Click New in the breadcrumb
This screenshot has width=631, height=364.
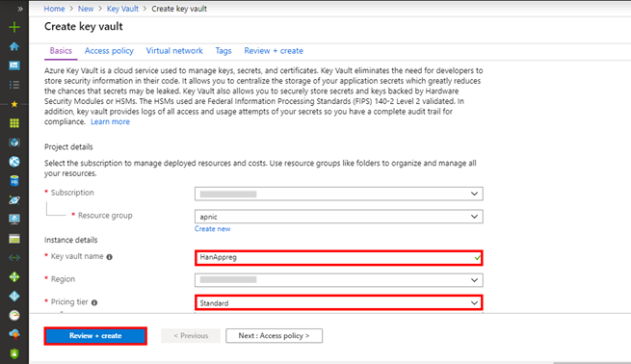click(x=86, y=9)
